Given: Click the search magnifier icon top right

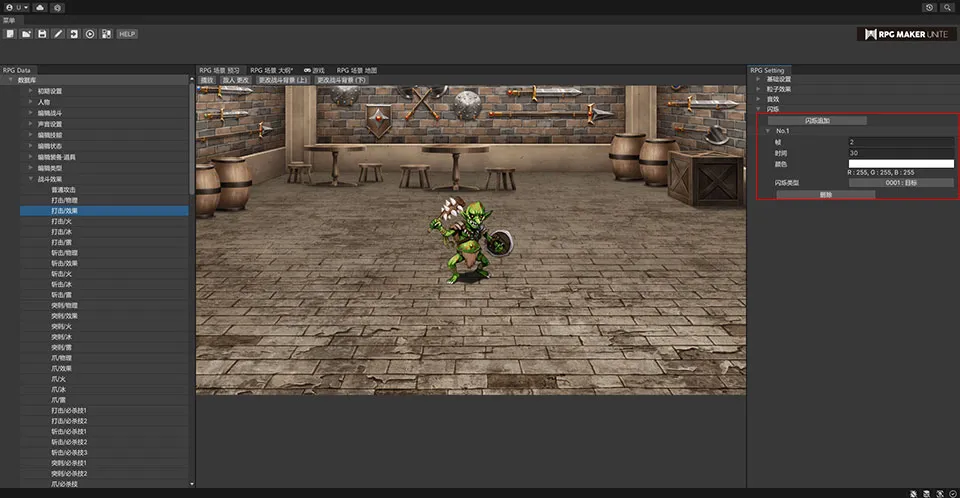Looking at the screenshot, I should point(946,7).
